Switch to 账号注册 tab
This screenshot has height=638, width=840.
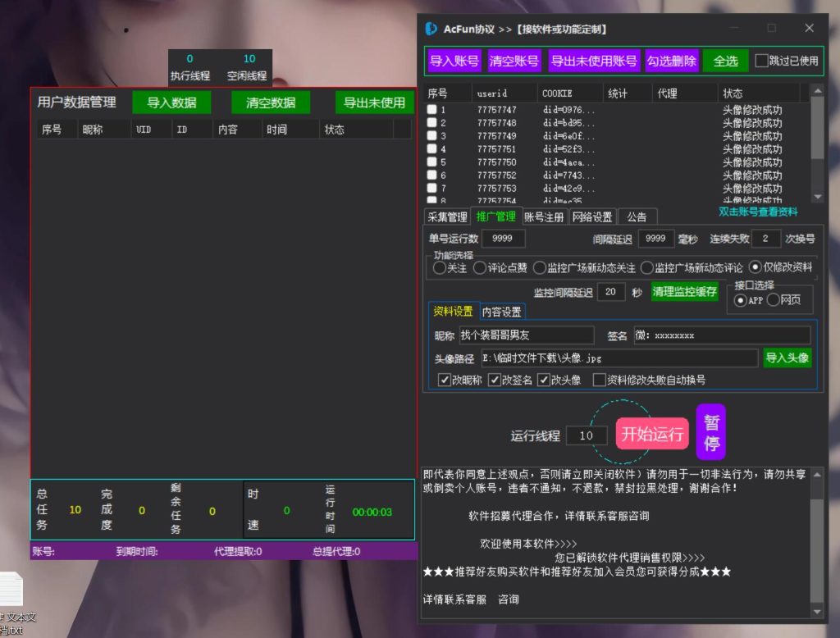pos(544,217)
